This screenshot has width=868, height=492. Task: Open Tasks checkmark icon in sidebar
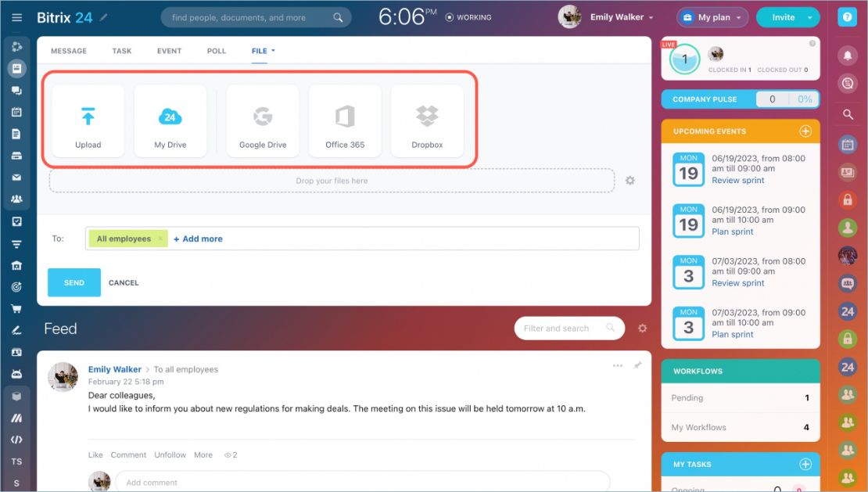tap(16, 221)
